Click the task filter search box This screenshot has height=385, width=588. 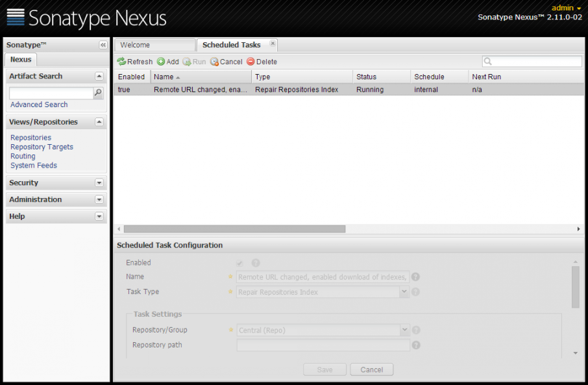532,61
